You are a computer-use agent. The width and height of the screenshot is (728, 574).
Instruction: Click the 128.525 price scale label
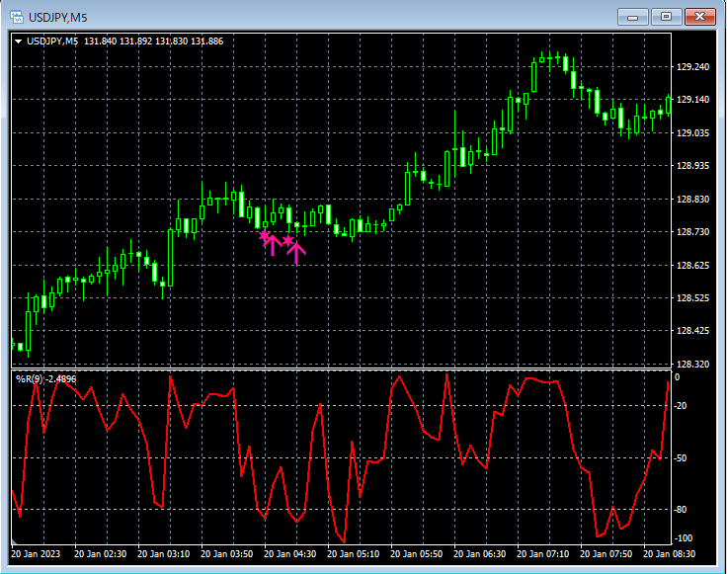coord(692,298)
